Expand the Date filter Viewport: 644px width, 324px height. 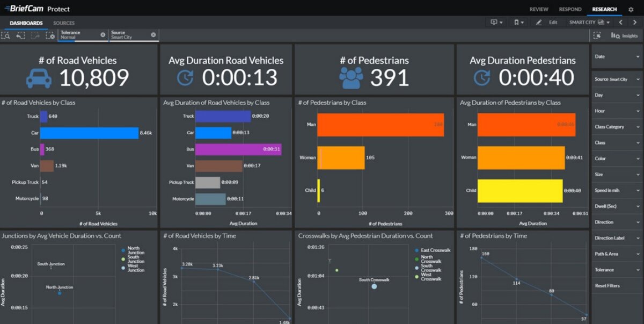[x=617, y=56]
